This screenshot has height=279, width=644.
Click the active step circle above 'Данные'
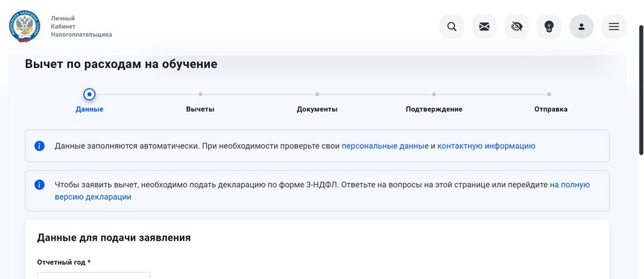pos(89,94)
